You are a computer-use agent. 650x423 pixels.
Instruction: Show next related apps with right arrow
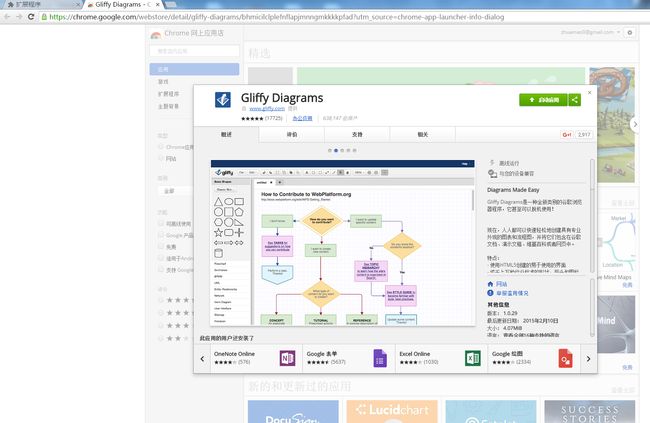589,359
